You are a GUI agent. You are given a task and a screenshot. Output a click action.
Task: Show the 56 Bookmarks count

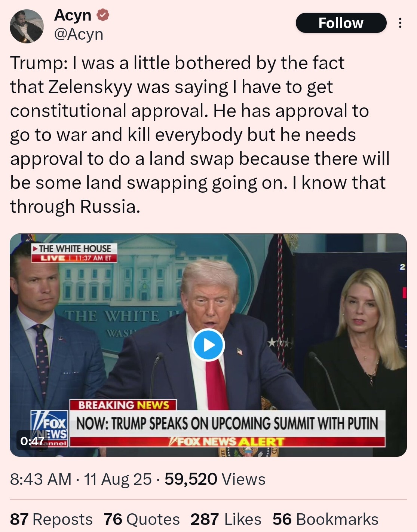click(325, 519)
